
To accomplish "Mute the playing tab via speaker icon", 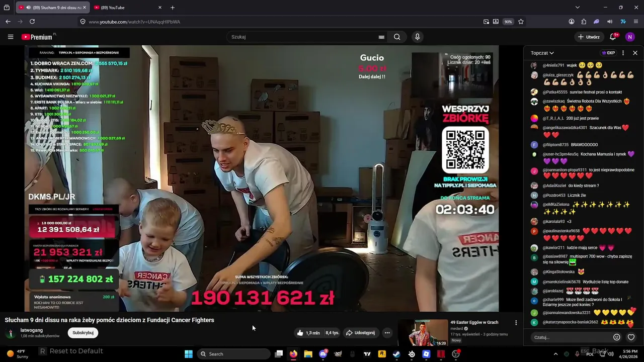I will 29,8.
